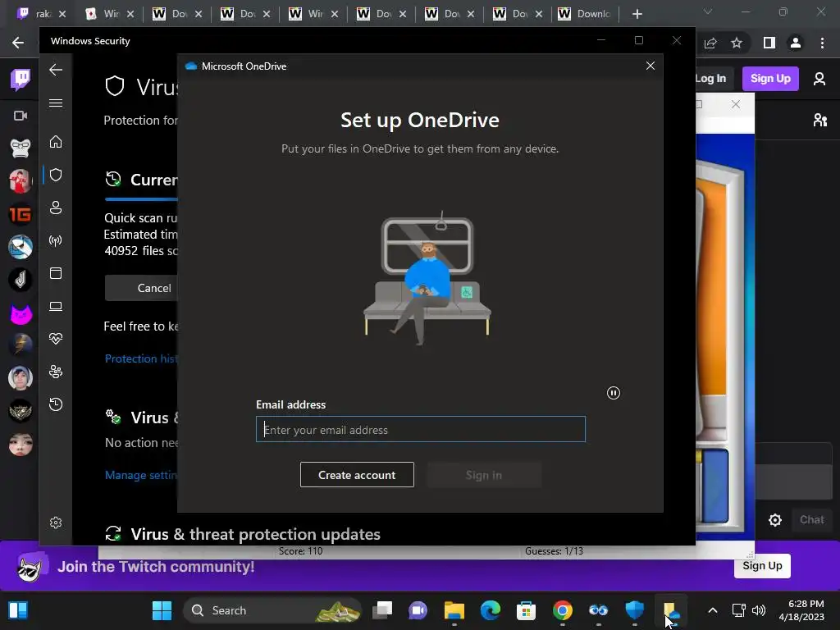Toggle Windows Security hamburger navigation menu
Screen dimensions: 840x630
[56, 103]
